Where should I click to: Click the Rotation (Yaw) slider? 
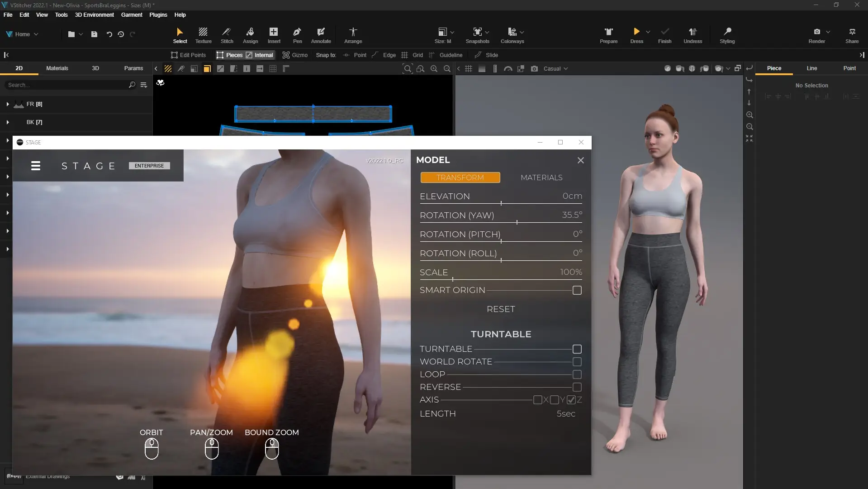coord(517,222)
